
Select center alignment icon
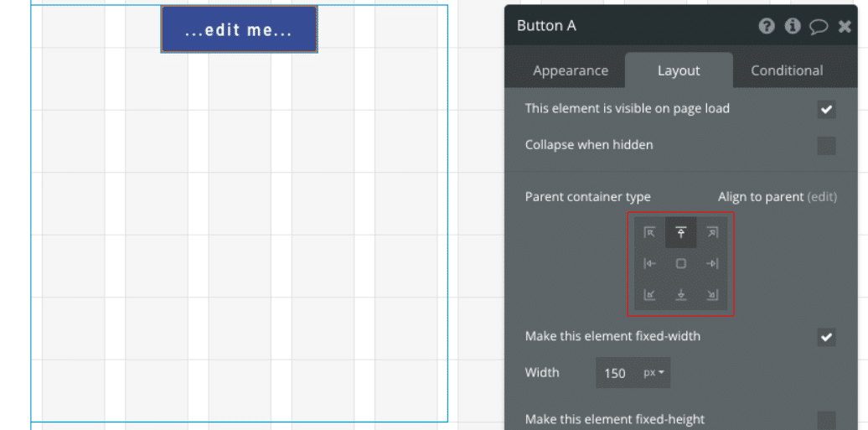tap(681, 263)
